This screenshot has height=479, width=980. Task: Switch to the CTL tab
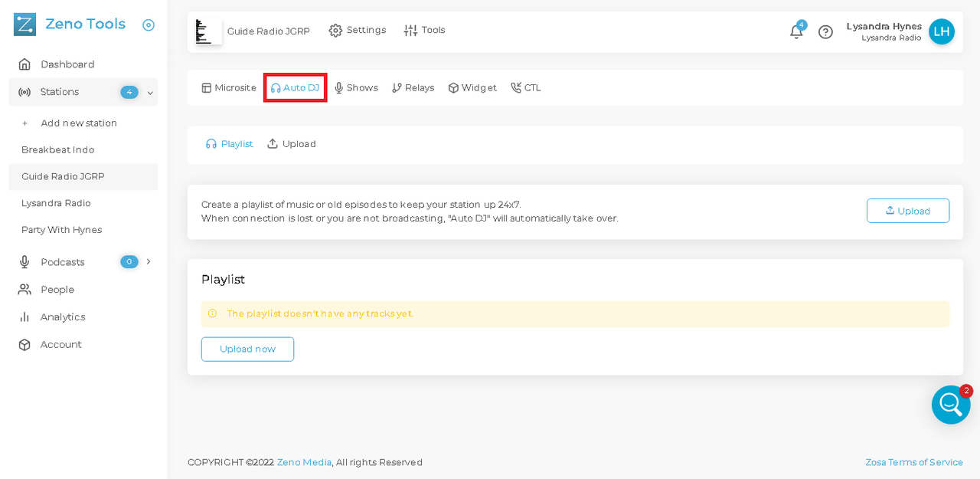coord(526,88)
